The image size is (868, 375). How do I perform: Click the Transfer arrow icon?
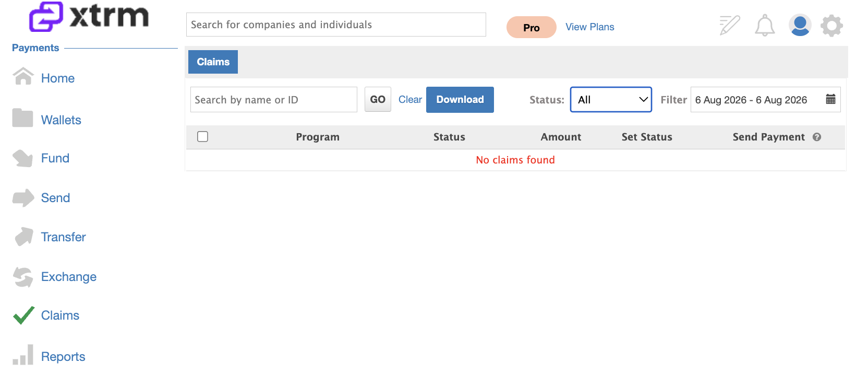[x=24, y=237]
